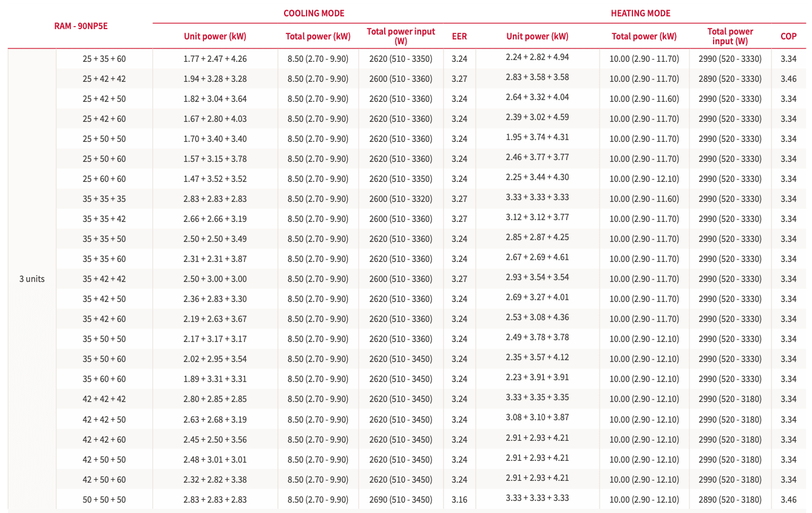Select cooling total power in 35 + 42 + 60 row
Viewport: 812px width, 513px height.
(x=318, y=319)
